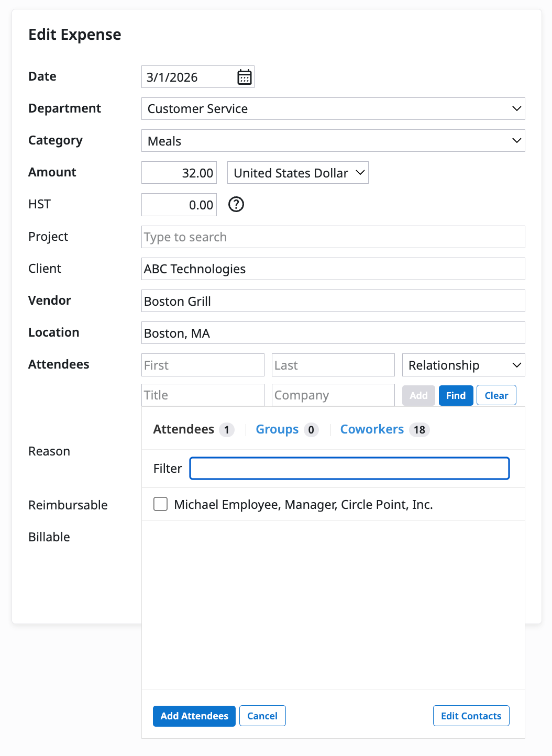Screen dimensions: 552x756
Task: Open the Category dropdown showing Meals
Action: point(333,141)
